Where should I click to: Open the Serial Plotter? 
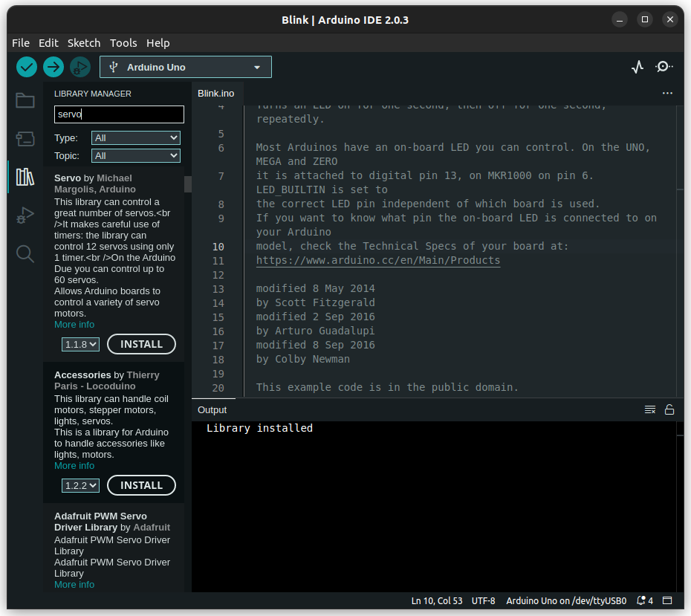[x=638, y=67]
